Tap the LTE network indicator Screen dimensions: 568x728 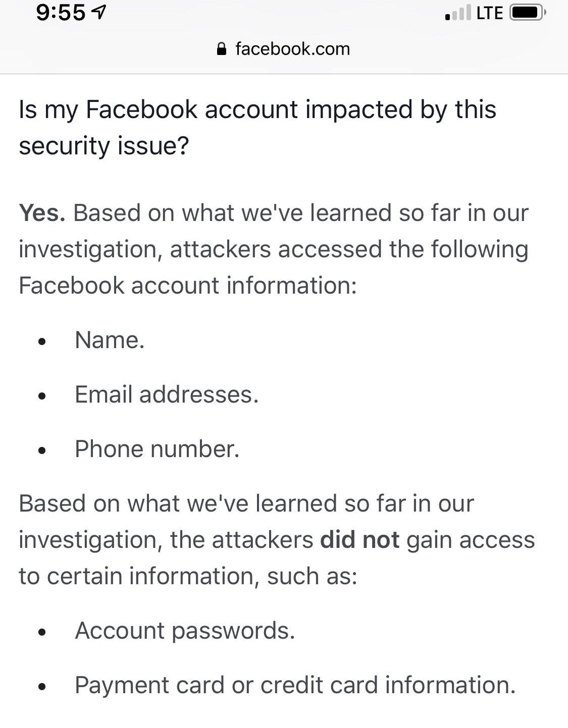coord(490,13)
